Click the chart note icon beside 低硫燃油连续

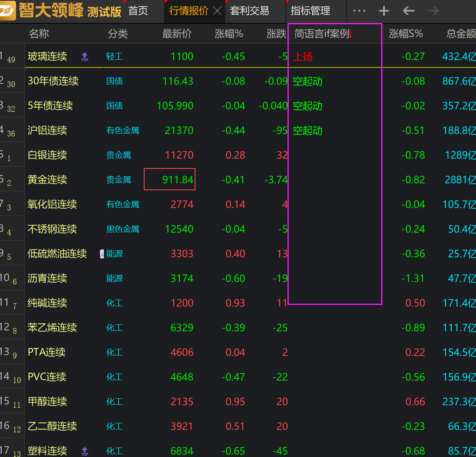102,254
